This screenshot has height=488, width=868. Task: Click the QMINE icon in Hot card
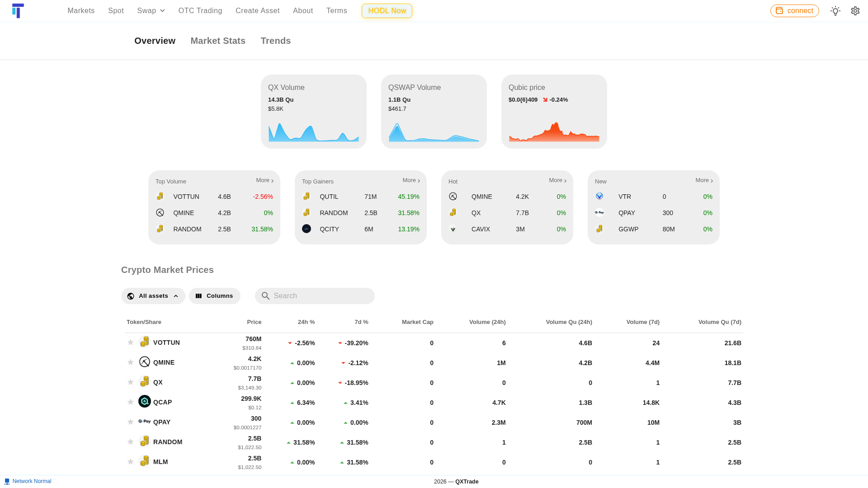(453, 196)
